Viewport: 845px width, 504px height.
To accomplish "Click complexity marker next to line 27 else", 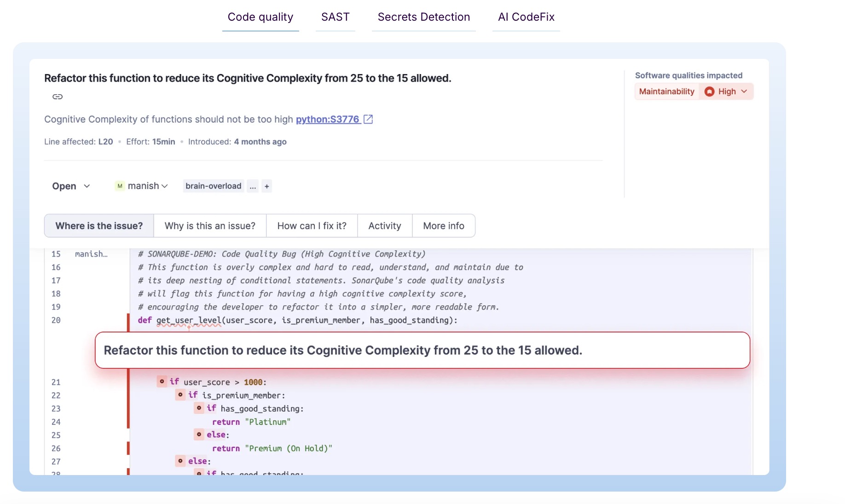I will 180,461.
